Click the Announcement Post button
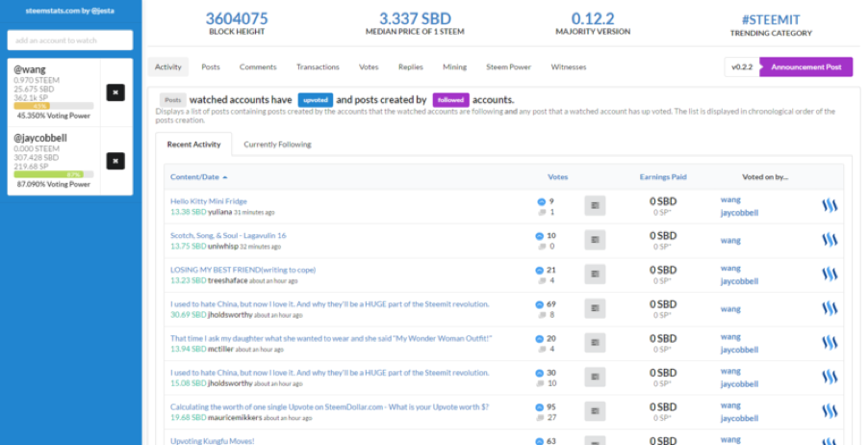Viewport: 868px width, 445px height. [x=806, y=67]
